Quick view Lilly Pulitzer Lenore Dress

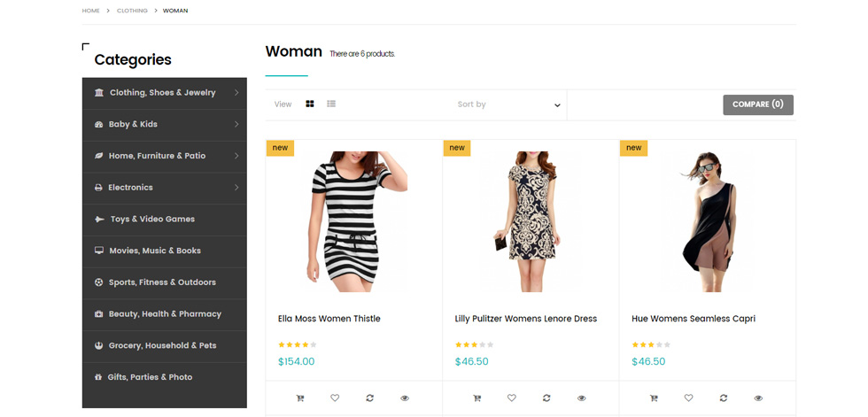[581, 398]
